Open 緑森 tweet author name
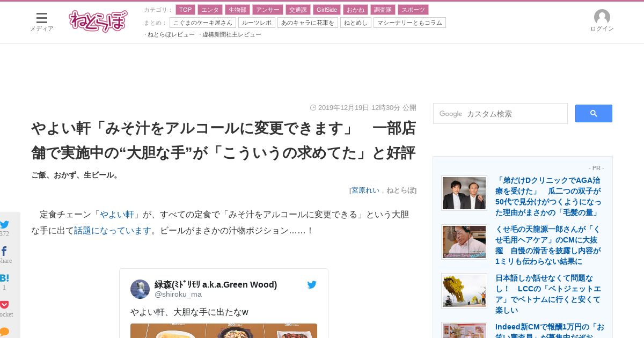 coord(216,284)
